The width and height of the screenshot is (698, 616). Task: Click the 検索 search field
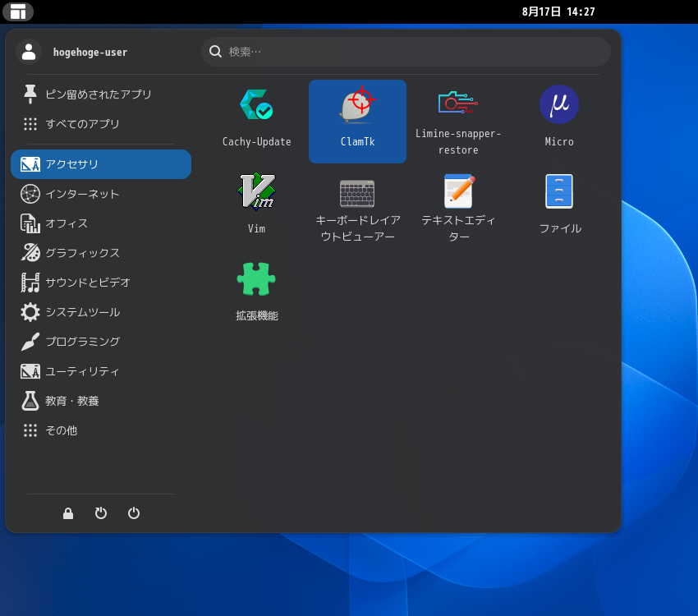(x=406, y=52)
